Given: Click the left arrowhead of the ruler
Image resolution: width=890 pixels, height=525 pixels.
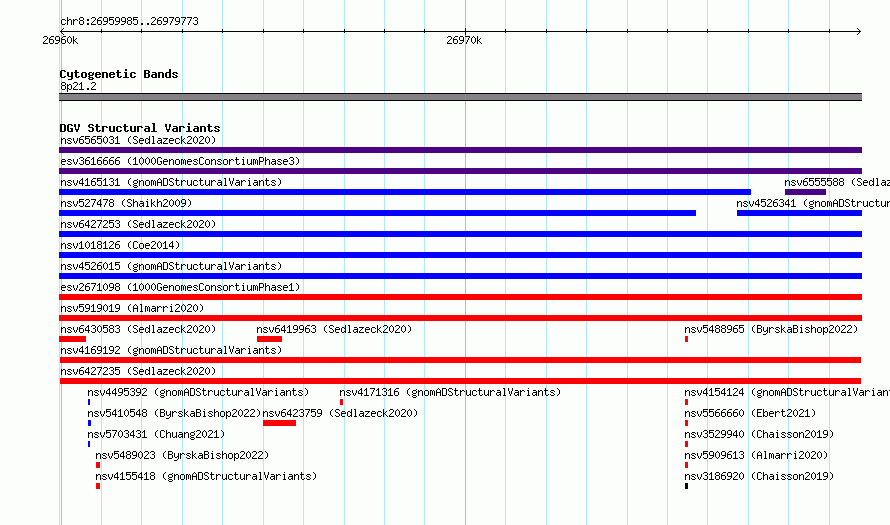Looking at the screenshot, I should click(x=62, y=31).
